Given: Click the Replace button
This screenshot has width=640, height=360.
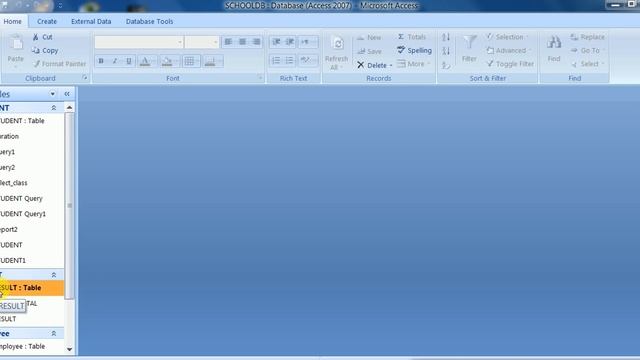Looking at the screenshot, I should [587, 37].
